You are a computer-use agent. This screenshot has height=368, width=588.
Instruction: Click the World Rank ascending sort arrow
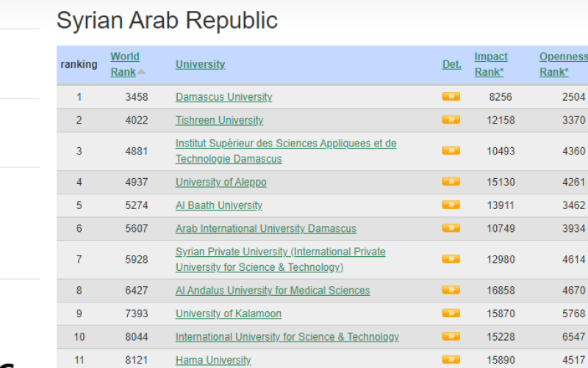pos(141,72)
